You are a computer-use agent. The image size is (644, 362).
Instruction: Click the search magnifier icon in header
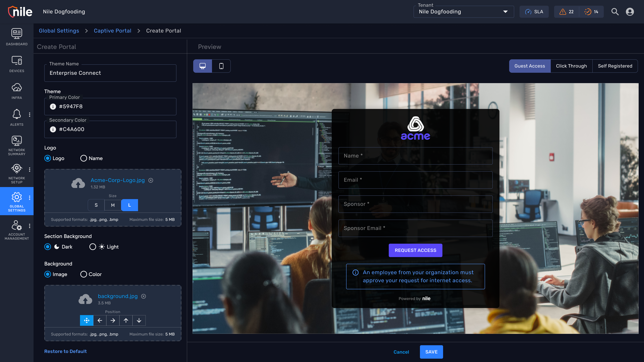[x=615, y=12]
